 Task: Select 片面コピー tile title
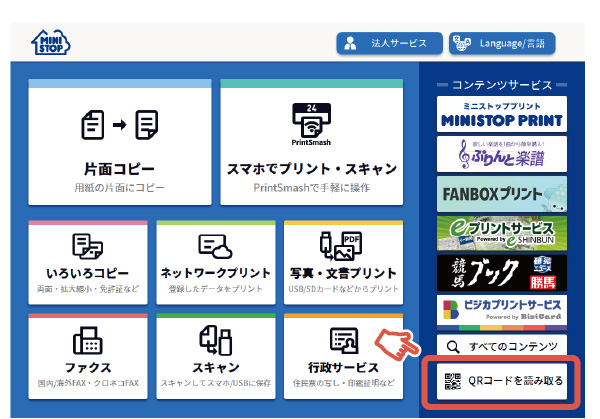point(119,169)
